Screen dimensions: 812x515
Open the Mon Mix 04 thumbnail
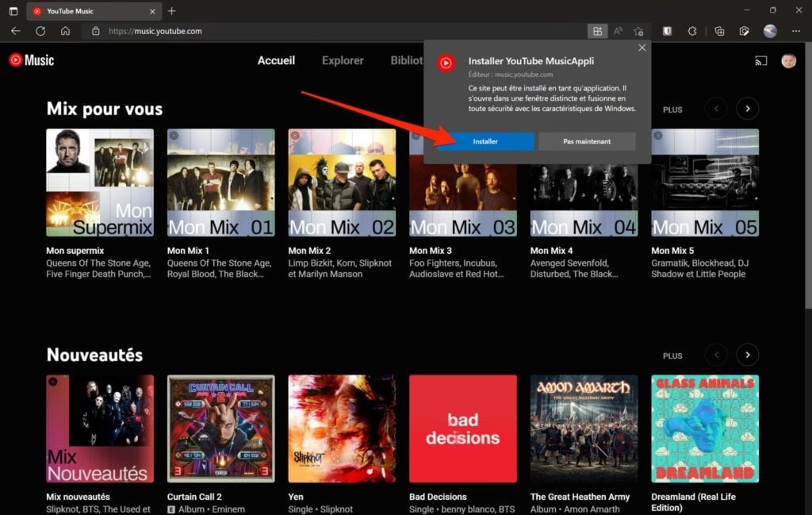click(x=584, y=200)
